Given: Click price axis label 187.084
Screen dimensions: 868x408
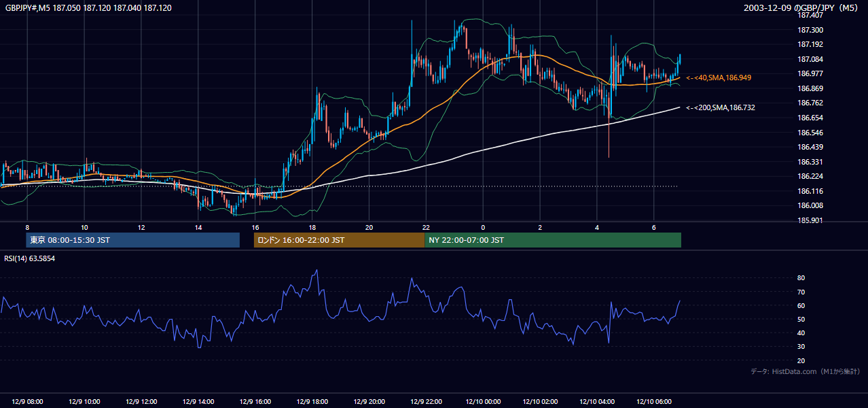Looking at the screenshot, I should [x=811, y=59].
